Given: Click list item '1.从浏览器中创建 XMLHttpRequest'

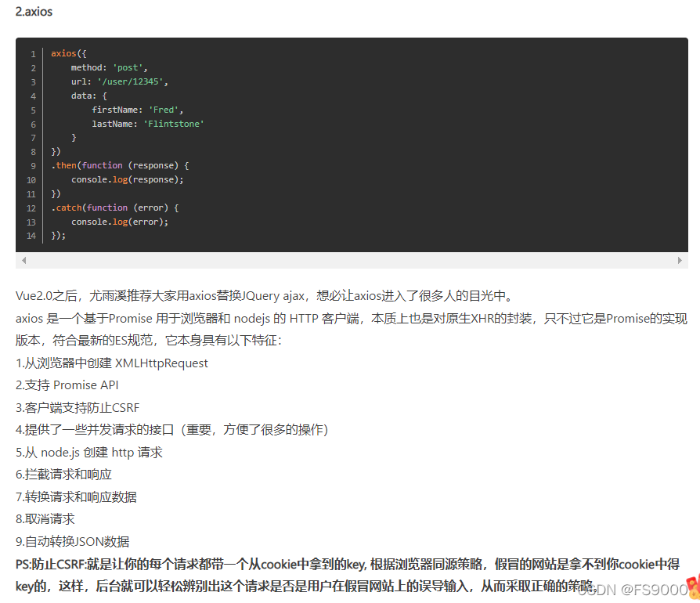Looking at the screenshot, I should point(112,363).
